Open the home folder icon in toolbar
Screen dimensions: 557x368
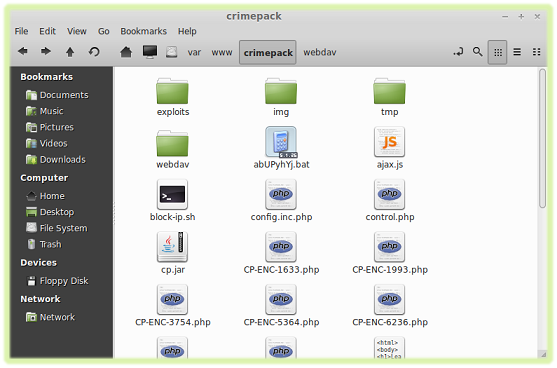(x=126, y=52)
